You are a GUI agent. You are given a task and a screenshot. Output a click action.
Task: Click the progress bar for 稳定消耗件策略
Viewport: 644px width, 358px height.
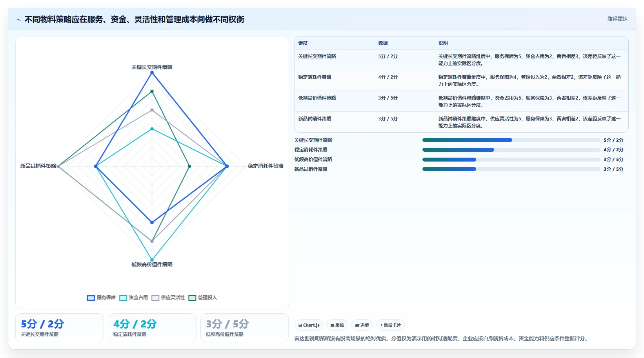coord(511,150)
